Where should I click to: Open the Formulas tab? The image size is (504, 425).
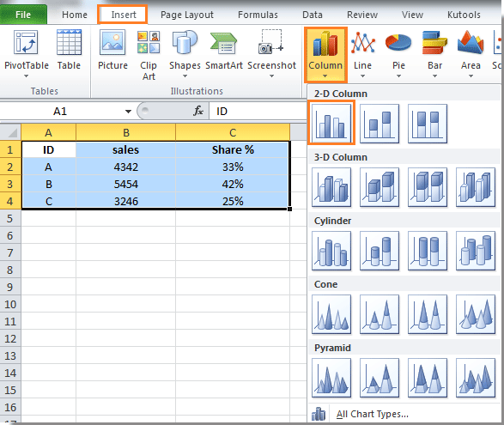click(x=258, y=15)
